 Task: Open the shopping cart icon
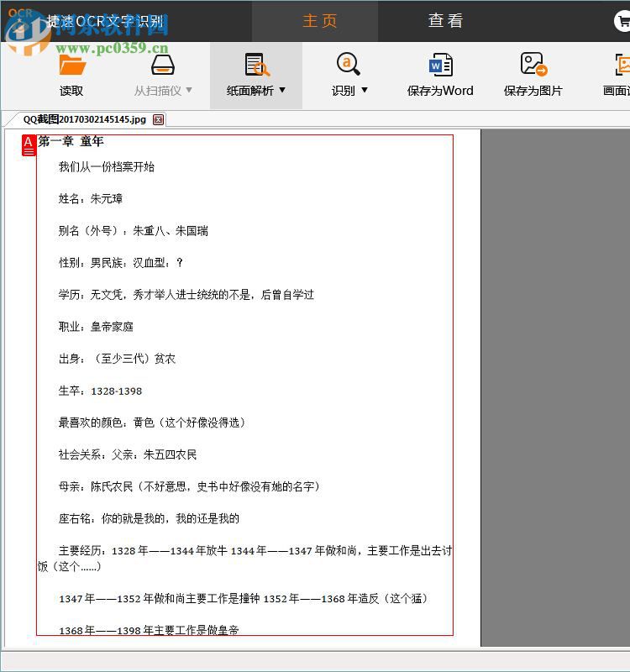click(x=622, y=22)
